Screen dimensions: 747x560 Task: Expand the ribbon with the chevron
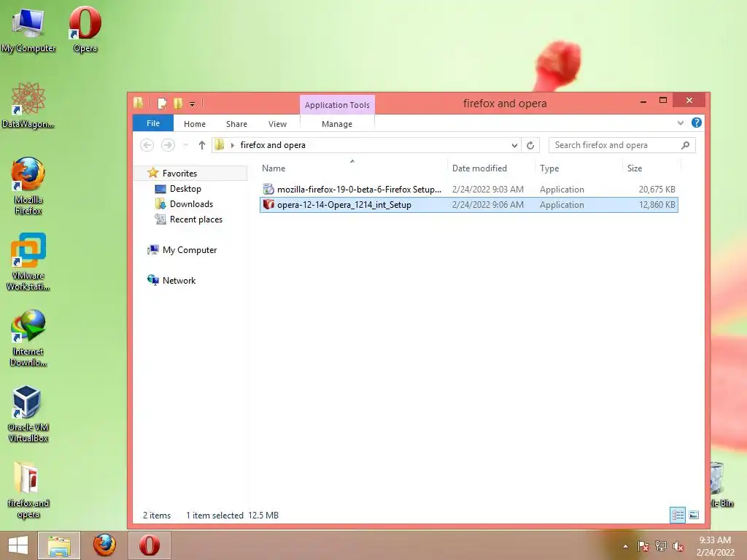(x=681, y=122)
